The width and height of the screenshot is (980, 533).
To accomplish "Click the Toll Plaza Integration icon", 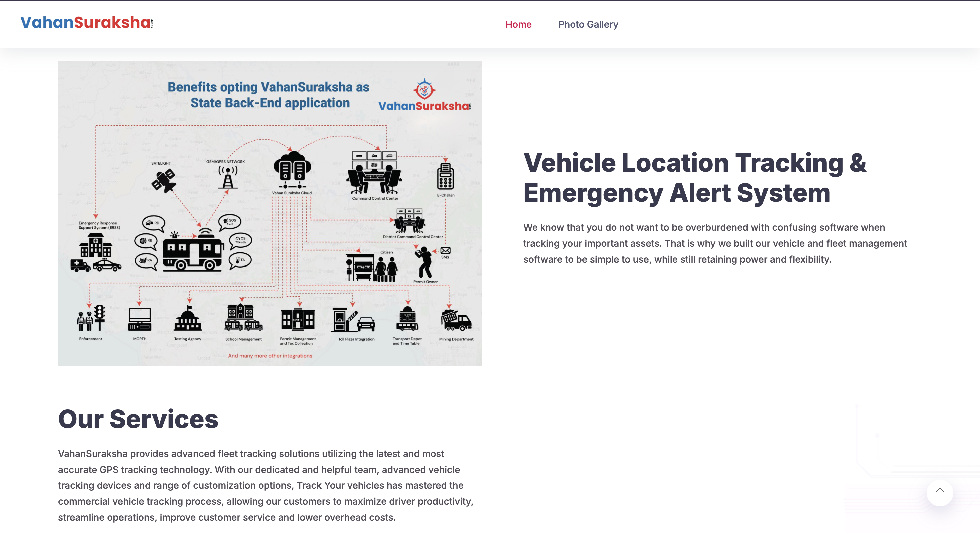I will click(354, 320).
